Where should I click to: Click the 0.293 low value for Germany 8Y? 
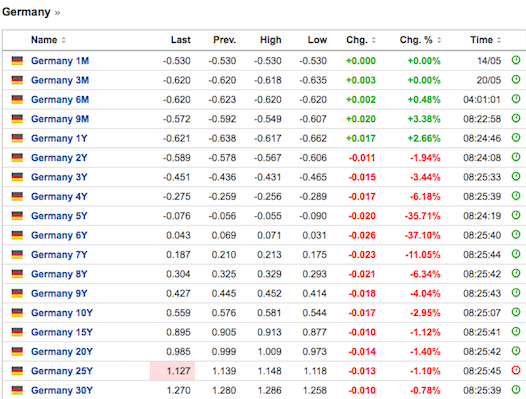click(315, 274)
